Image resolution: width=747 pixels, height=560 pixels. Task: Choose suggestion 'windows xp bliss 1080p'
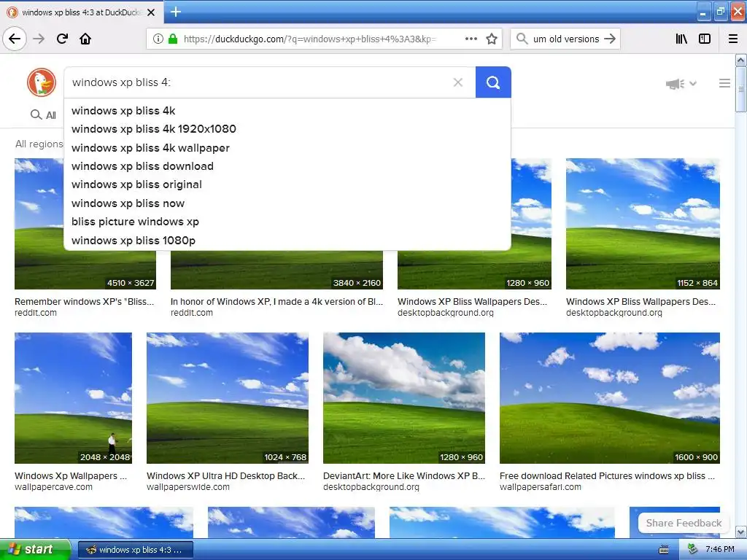pyautogui.click(x=287, y=241)
